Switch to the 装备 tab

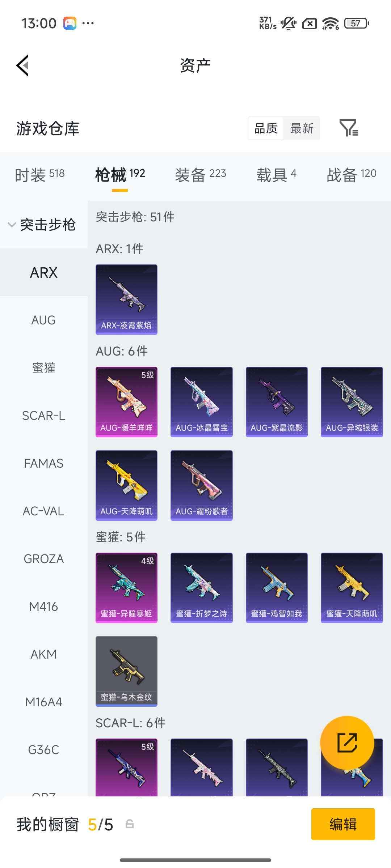tap(201, 175)
